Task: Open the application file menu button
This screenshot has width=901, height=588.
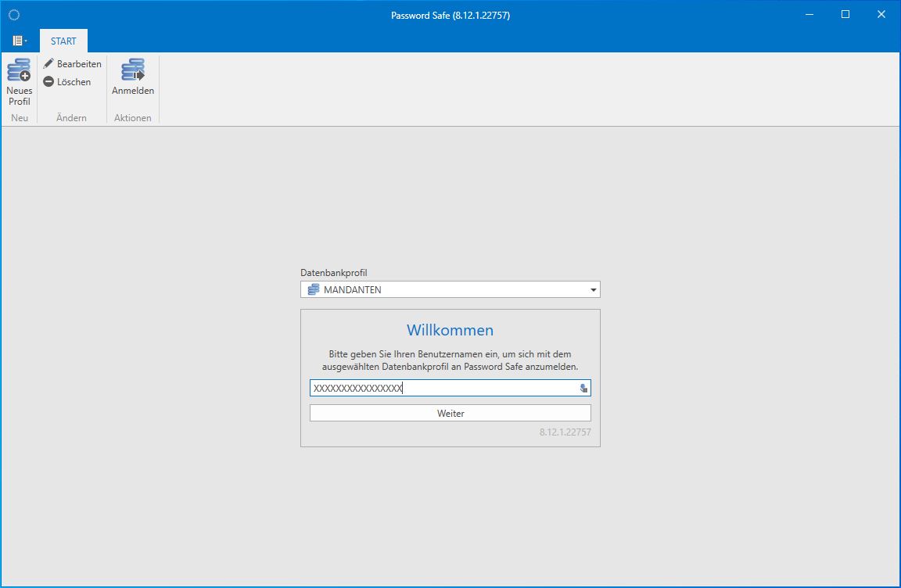Action: (x=20, y=41)
